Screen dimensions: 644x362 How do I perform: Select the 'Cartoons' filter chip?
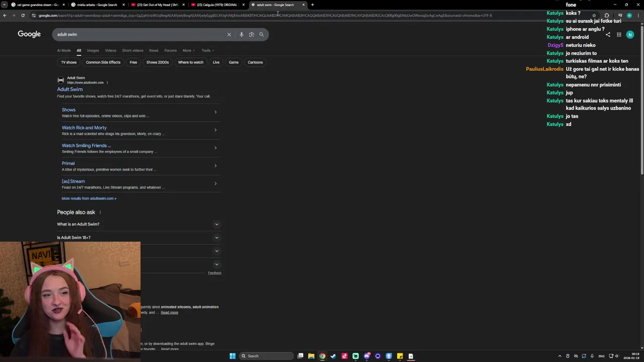255,62
